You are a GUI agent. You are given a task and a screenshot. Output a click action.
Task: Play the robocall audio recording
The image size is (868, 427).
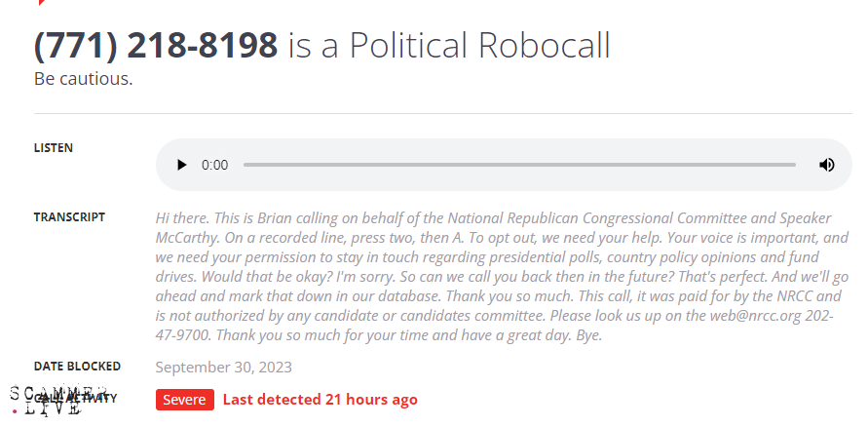[x=181, y=165]
